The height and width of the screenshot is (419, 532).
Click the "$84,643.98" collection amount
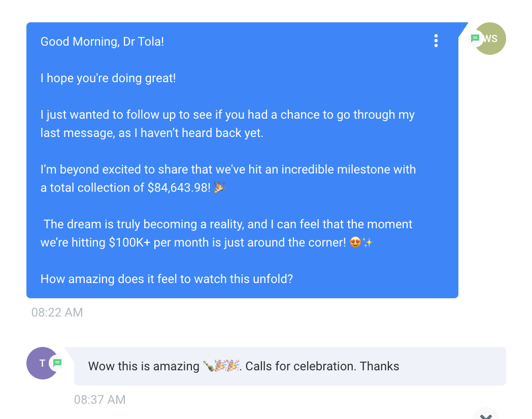[x=179, y=188]
